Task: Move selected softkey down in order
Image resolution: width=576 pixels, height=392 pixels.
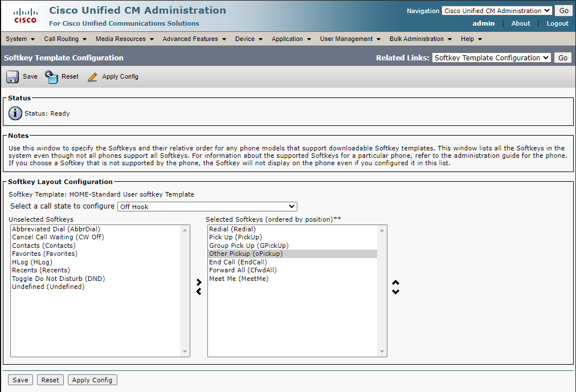Action: (395, 292)
